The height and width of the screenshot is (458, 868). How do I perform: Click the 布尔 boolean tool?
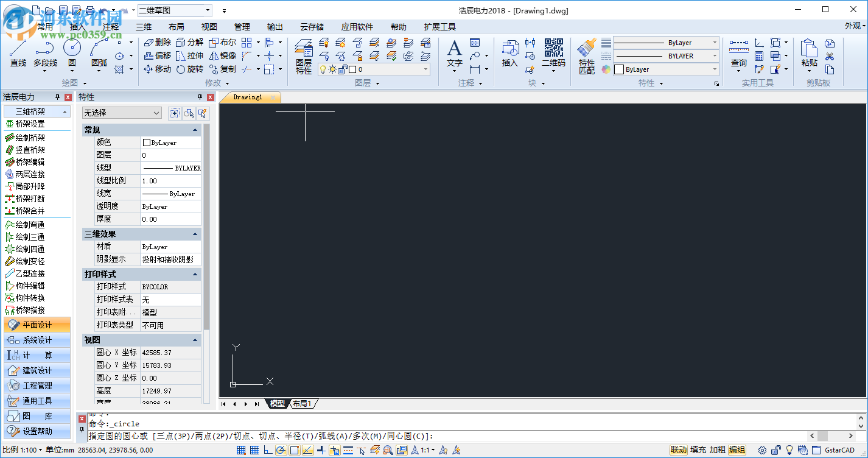(222, 43)
